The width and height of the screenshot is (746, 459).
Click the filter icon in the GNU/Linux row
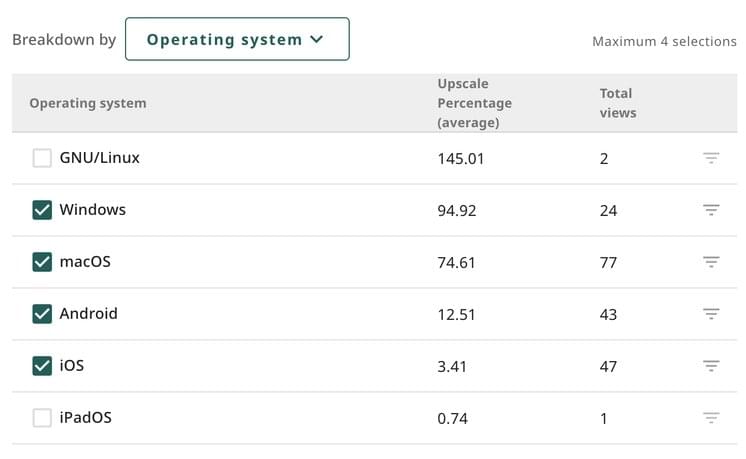coord(711,158)
